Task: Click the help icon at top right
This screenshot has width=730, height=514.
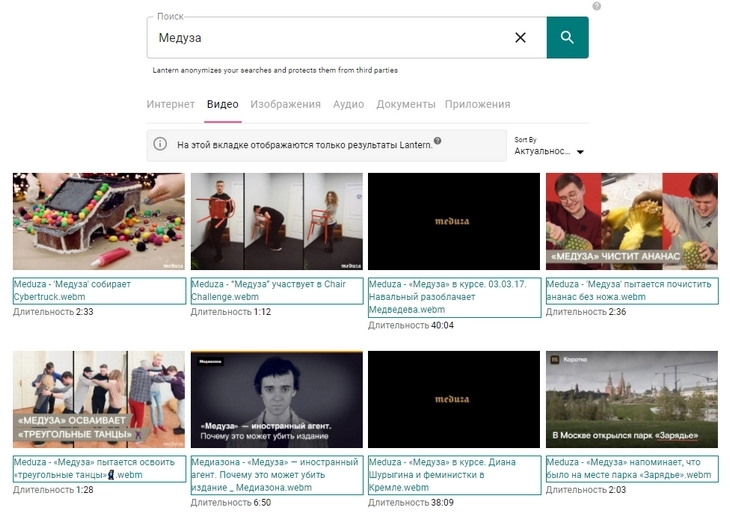Action: [597, 6]
